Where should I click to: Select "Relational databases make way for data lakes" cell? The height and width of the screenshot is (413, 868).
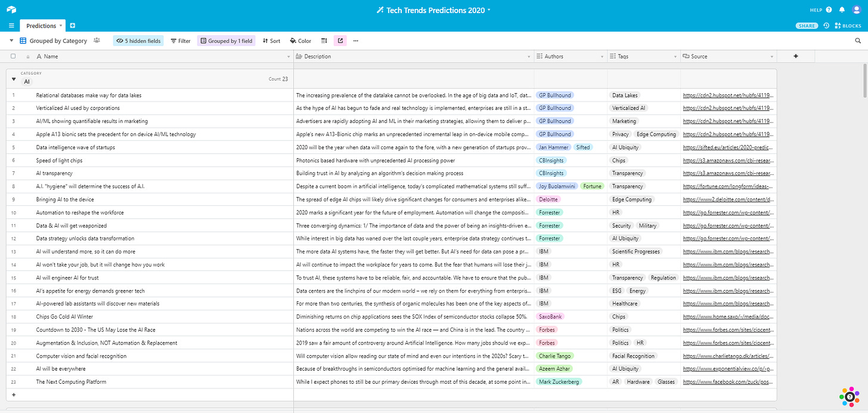[150, 95]
